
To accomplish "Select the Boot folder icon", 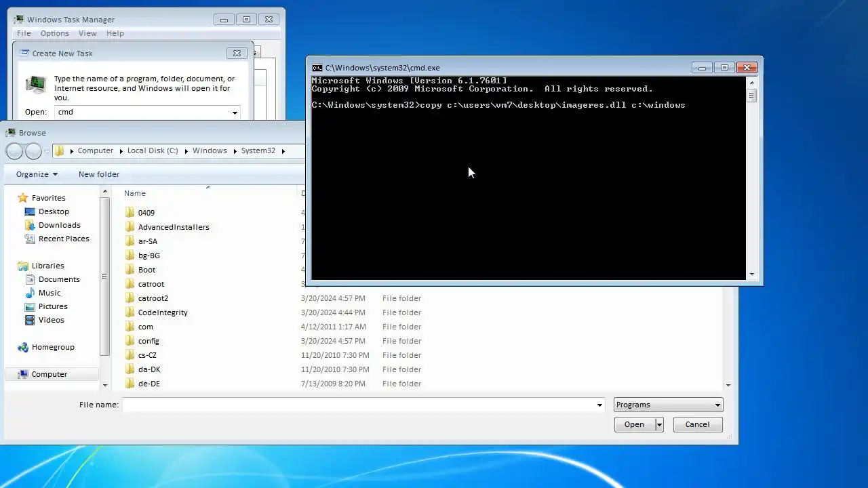I will pyautogui.click(x=130, y=270).
